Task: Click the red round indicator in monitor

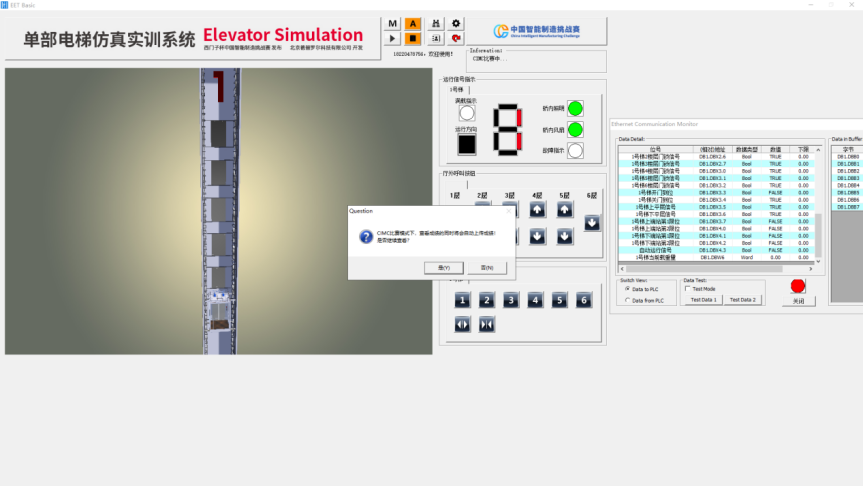Action: tap(797, 286)
